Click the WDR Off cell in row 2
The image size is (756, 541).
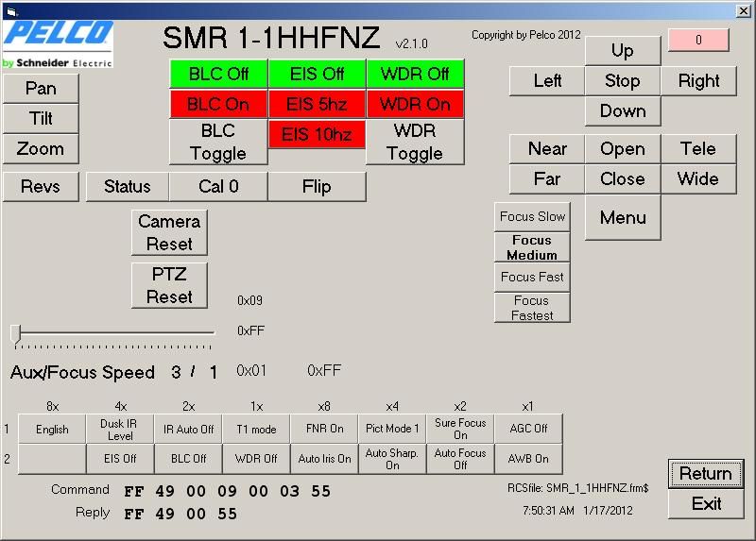(256, 459)
